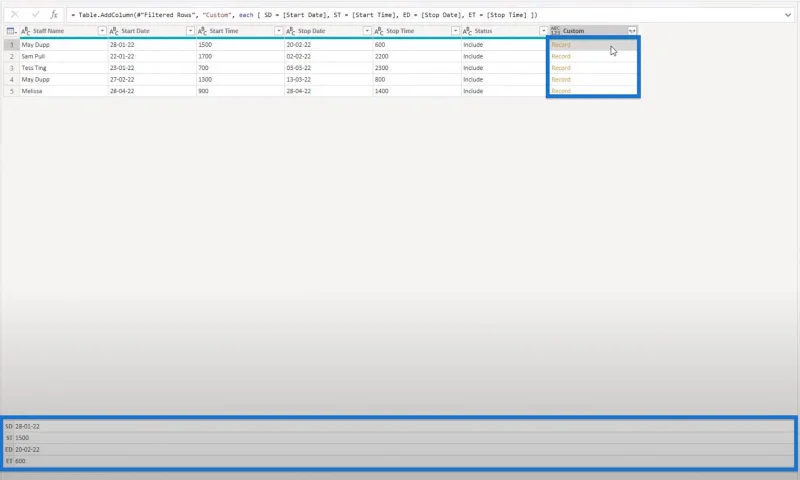Open the table menu icon in header corner

click(x=11, y=31)
